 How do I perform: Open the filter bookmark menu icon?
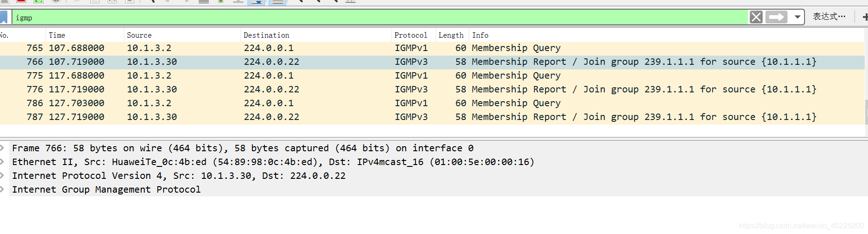[x=4, y=17]
